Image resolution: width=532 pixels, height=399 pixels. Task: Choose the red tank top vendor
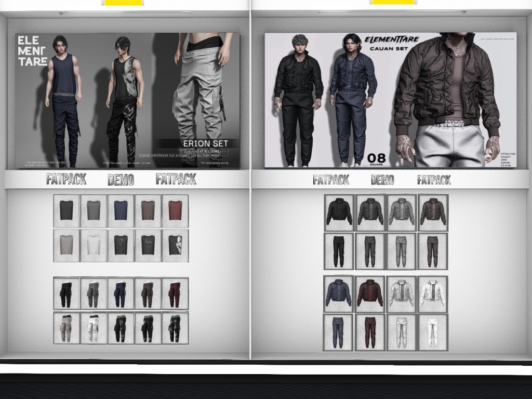(x=175, y=210)
